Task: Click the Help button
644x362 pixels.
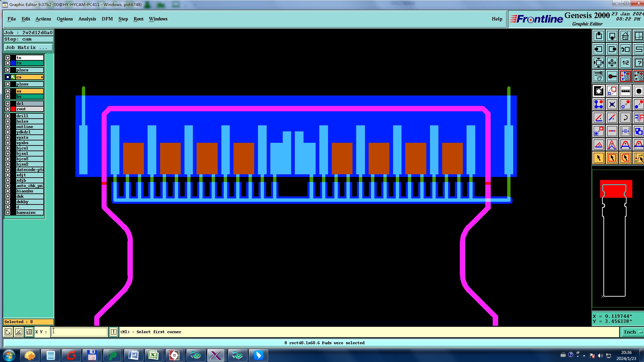Action: [497, 19]
